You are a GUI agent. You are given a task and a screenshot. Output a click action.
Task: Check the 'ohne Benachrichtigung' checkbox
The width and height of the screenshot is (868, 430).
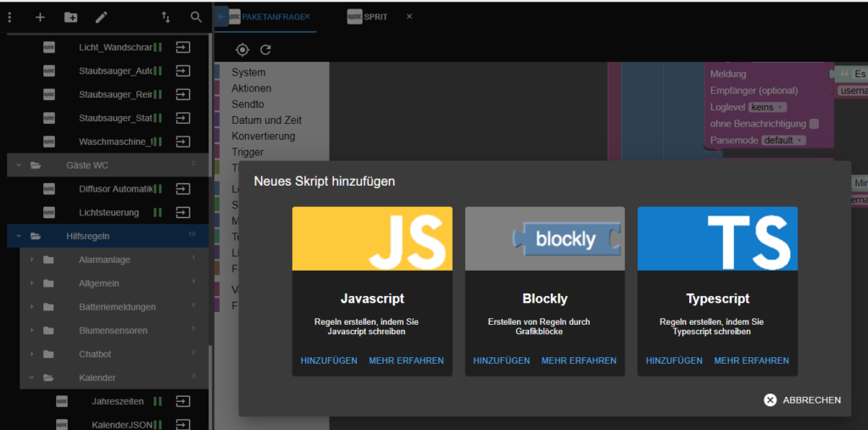click(x=814, y=124)
